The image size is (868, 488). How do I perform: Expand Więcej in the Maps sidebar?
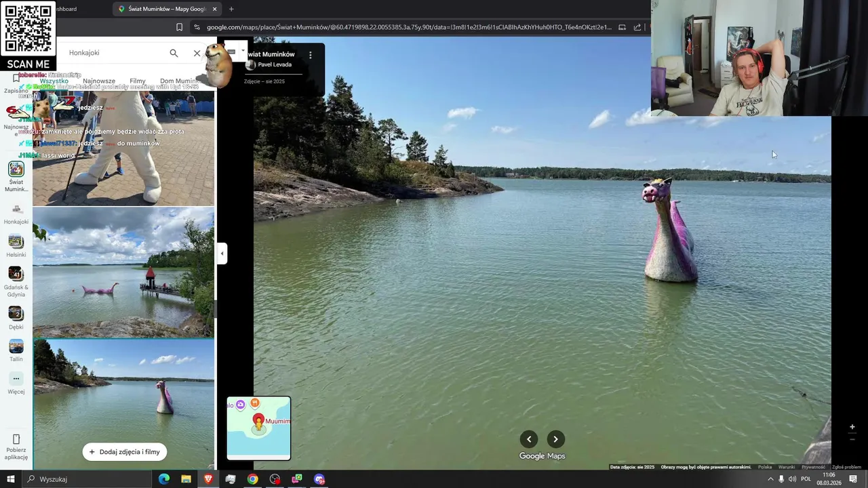tap(16, 384)
